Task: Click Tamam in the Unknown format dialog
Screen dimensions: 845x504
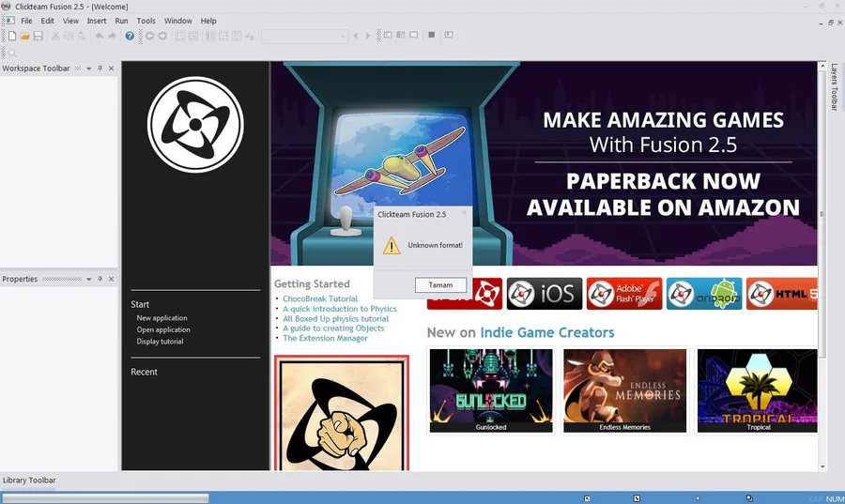Action: click(440, 284)
